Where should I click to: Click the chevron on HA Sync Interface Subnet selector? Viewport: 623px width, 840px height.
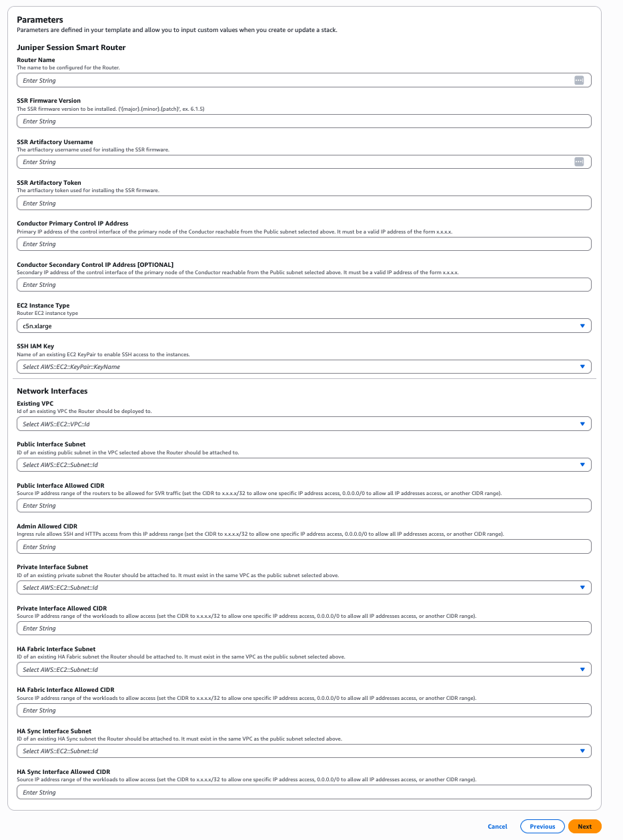[x=581, y=751]
